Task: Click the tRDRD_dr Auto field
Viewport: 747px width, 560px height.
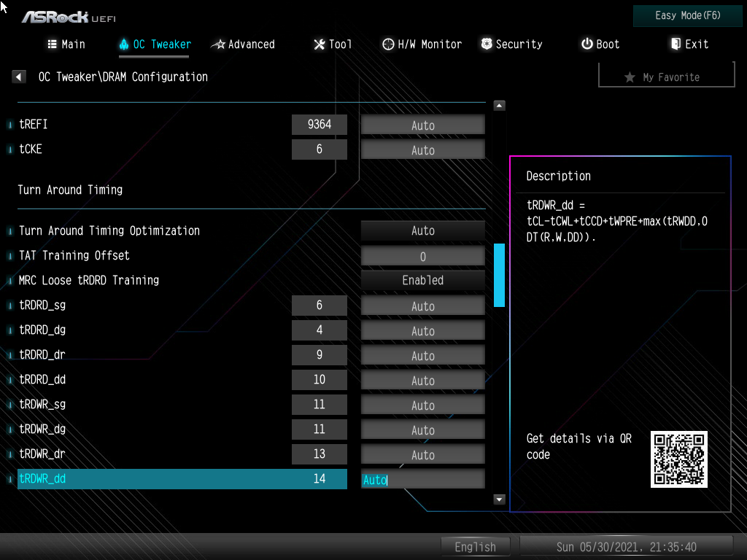Action: tap(422, 355)
